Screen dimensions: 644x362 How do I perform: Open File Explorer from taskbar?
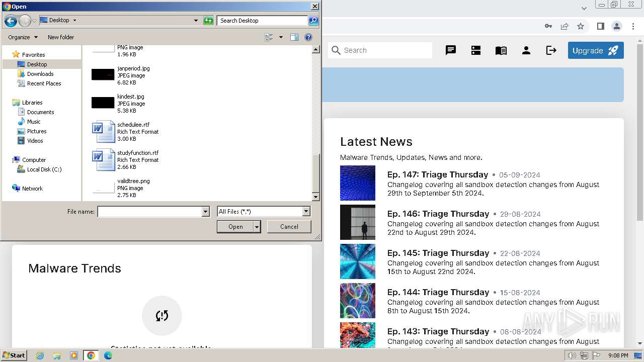click(57, 355)
